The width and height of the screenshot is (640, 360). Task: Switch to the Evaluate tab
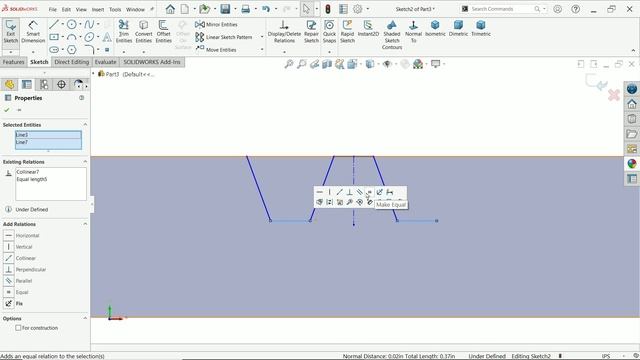105,62
